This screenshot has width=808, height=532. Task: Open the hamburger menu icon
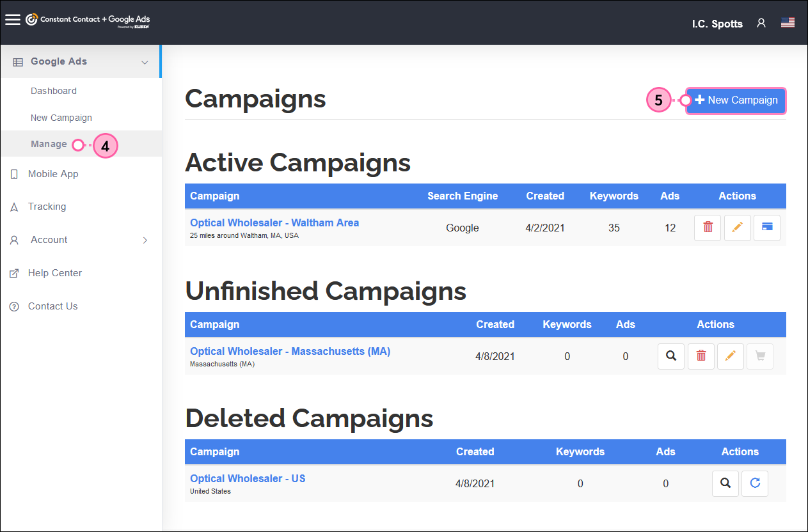tap(13, 19)
